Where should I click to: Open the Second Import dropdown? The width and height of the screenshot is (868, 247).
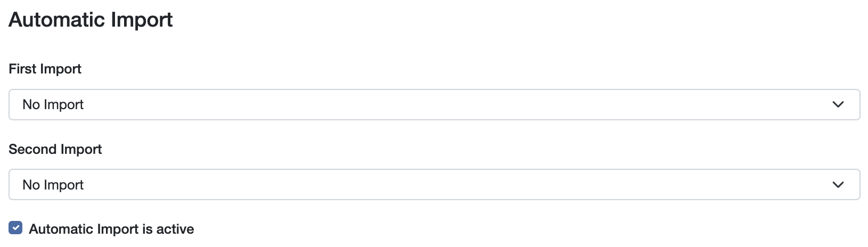point(434,185)
